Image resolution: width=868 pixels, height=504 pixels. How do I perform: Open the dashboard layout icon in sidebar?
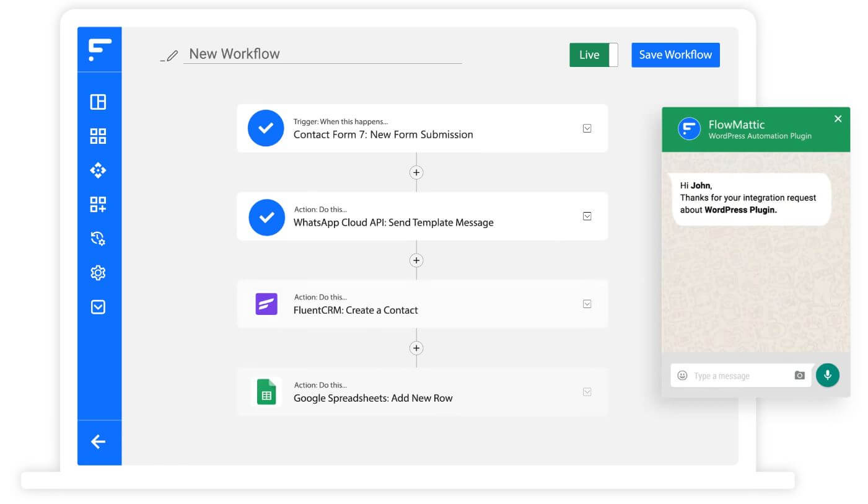point(98,102)
